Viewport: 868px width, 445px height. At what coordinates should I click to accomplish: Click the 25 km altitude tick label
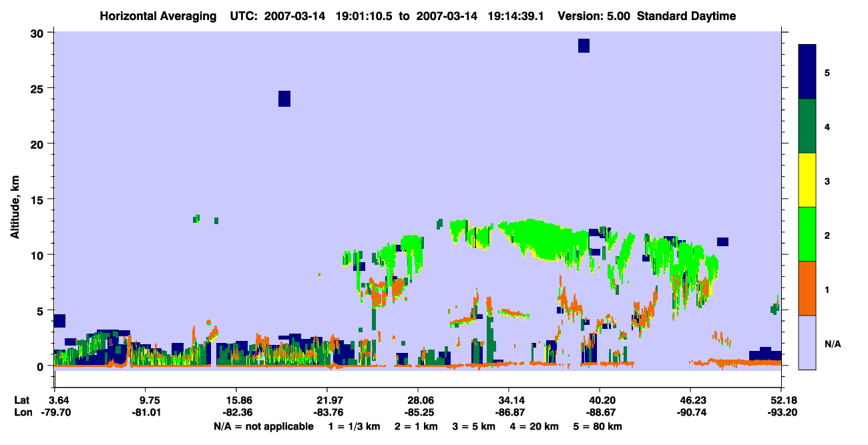click(x=39, y=88)
